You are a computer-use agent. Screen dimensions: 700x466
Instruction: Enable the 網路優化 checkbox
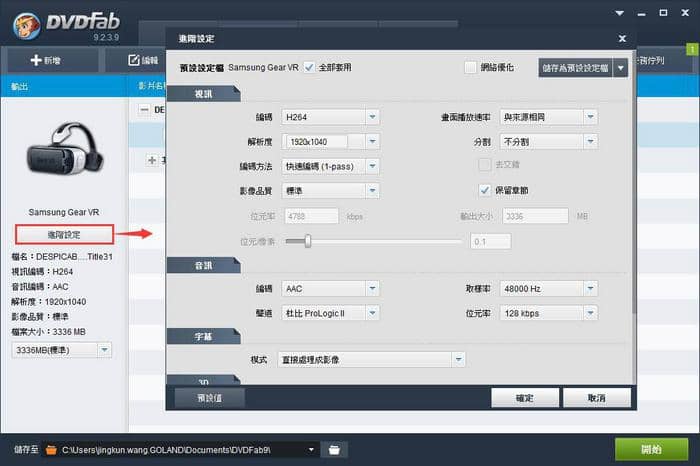[470, 67]
